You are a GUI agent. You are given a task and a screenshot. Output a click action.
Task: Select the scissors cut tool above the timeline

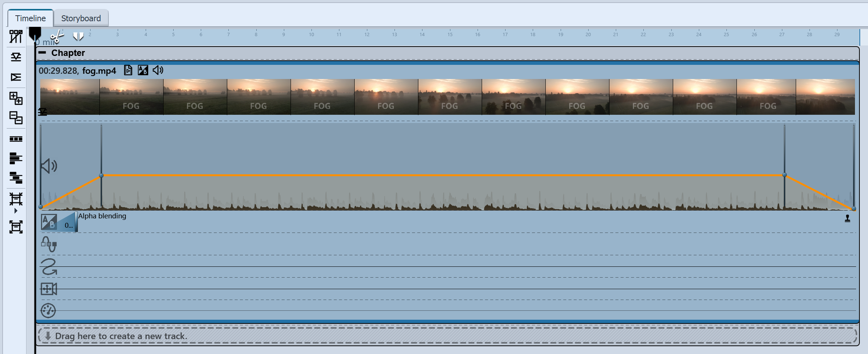(x=57, y=37)
